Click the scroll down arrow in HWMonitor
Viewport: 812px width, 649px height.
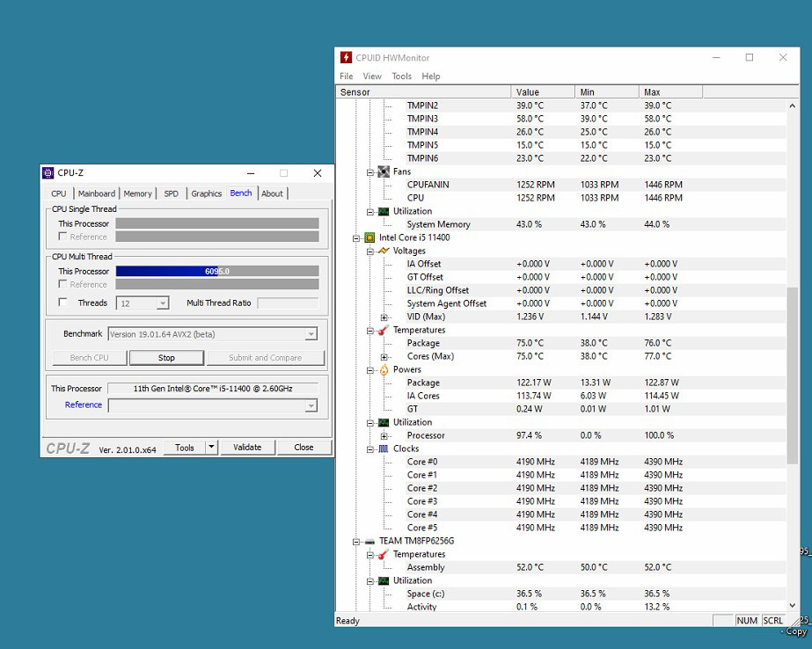[793, 605]
